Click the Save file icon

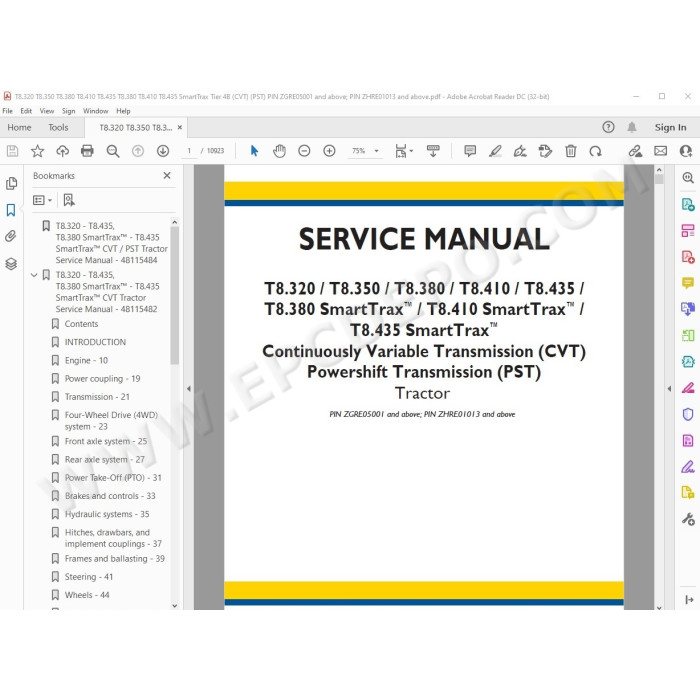[12, 151]
